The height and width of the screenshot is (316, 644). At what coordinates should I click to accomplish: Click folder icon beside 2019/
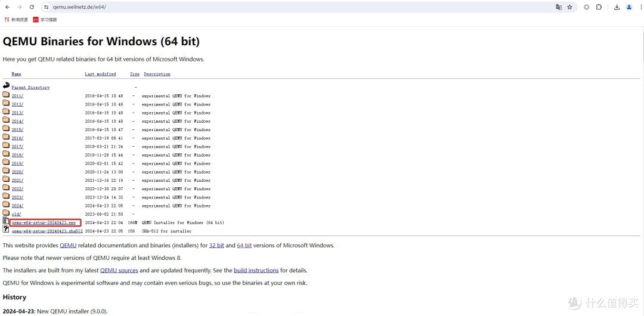pos(6,162)
